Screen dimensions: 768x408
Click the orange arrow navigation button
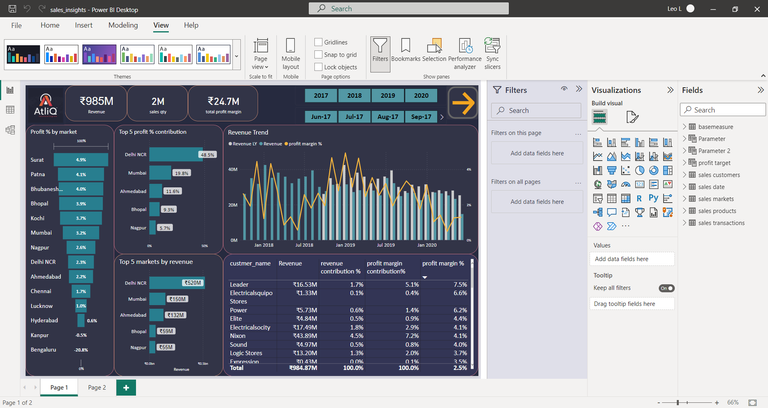point(462,100)
